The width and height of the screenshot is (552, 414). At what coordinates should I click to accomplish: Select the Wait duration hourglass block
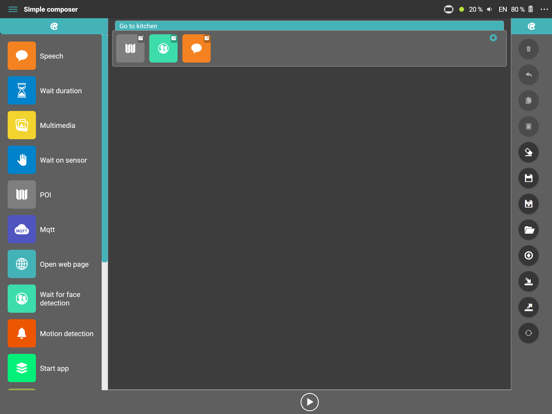(x=21, y=90)
